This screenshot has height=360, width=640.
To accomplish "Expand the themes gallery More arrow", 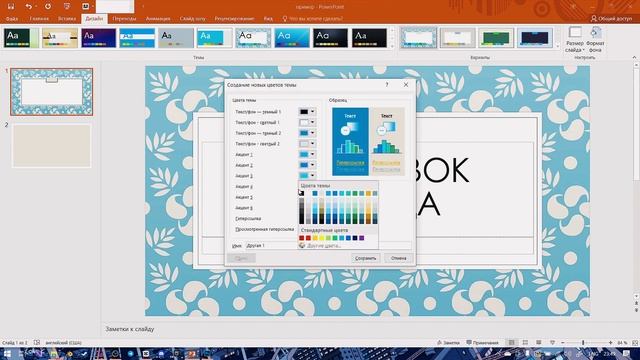I will 393,46.
